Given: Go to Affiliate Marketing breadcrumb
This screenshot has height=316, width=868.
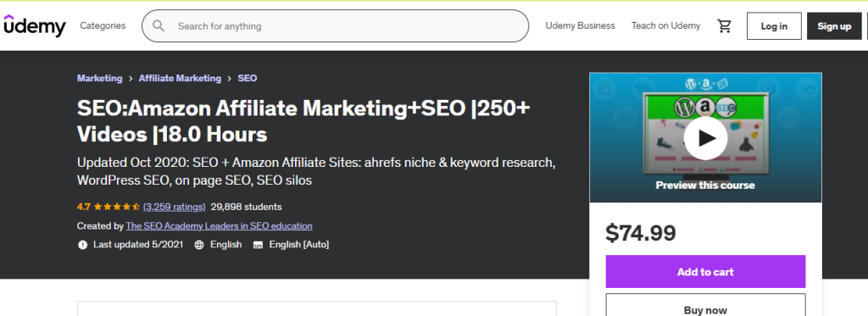Looking at the screenshot, I should pyautogui.click(x=180, y=78).
